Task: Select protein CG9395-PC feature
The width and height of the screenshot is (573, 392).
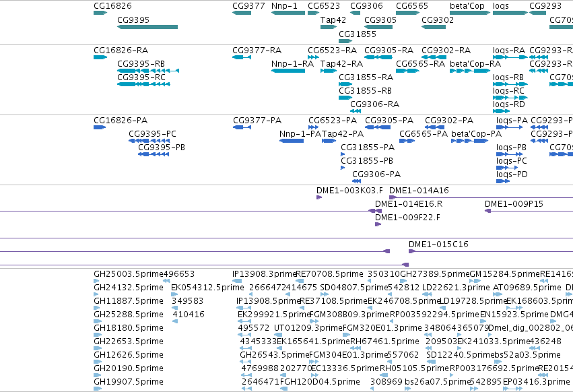Action: [149, 141]
